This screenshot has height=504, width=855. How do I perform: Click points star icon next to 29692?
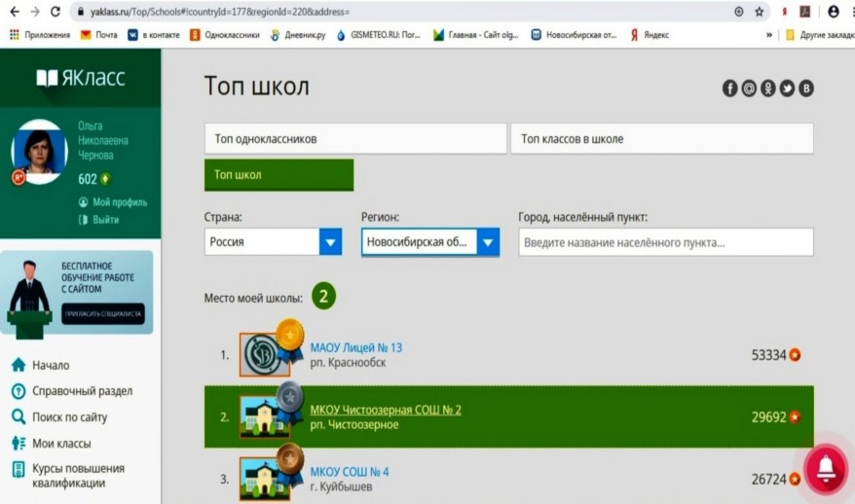pyautogui.click(x=795, y=417)
